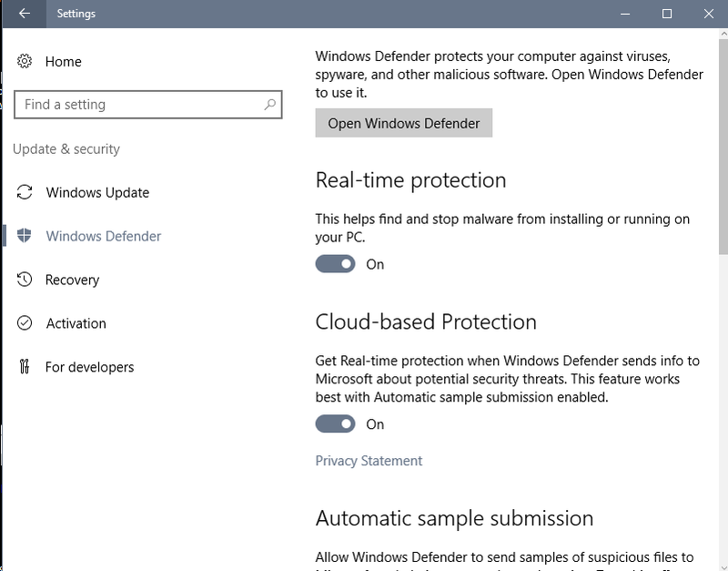This screenshot has height=571, width=728.
Task: Click the vertical scrollbar thumb
Action: pos(723,147)
